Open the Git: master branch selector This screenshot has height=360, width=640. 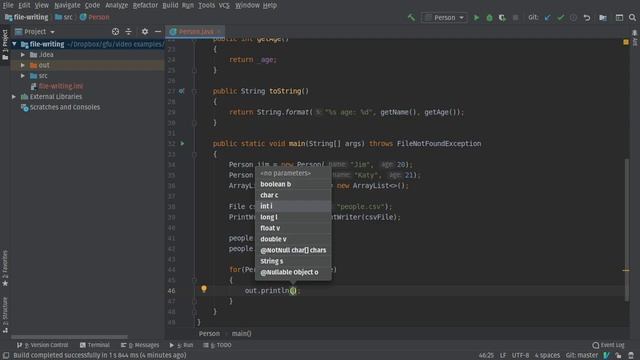tap(582, 356)
